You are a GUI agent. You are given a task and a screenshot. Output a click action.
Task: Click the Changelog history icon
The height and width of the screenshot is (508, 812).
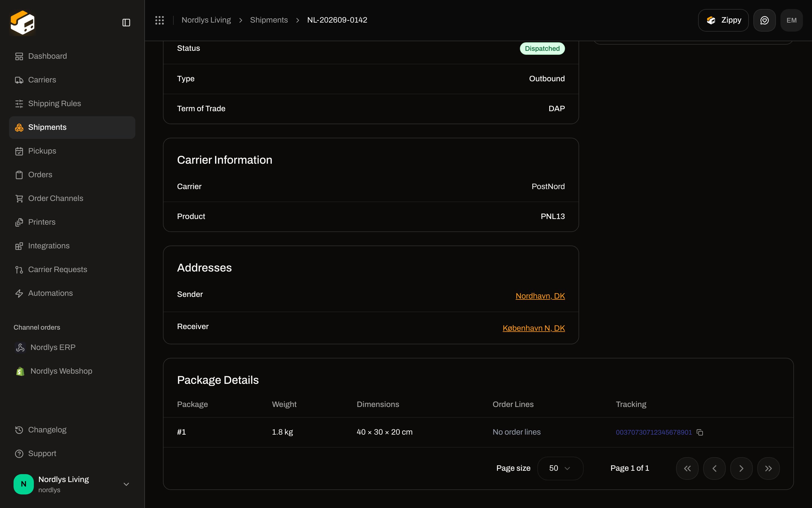click(x=19, y=430)
